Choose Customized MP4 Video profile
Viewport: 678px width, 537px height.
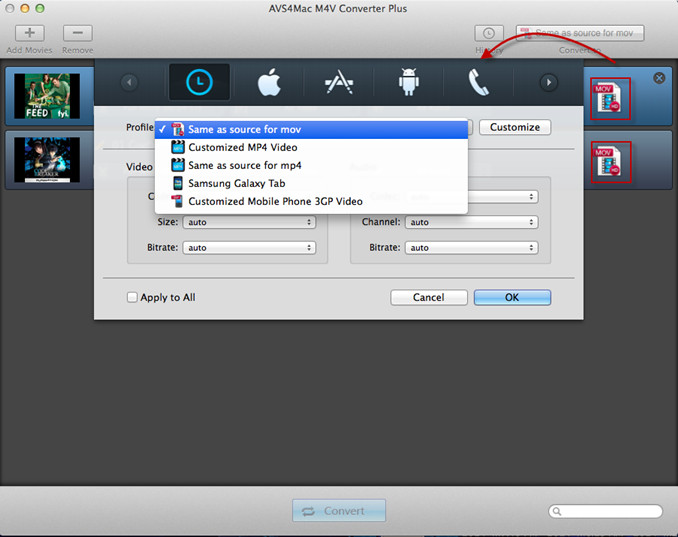pyautogui.click(x=311, y=147)
